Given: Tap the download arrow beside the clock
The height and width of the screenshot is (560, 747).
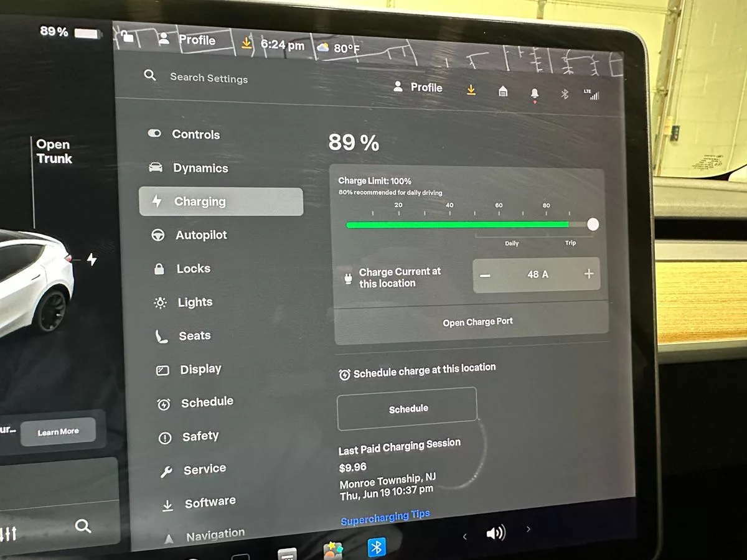Looking at the screenshot, I should tap(247, 43).
